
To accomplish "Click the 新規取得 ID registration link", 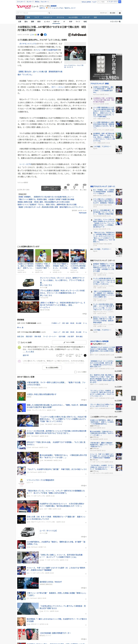I will [x=54, y=6].
